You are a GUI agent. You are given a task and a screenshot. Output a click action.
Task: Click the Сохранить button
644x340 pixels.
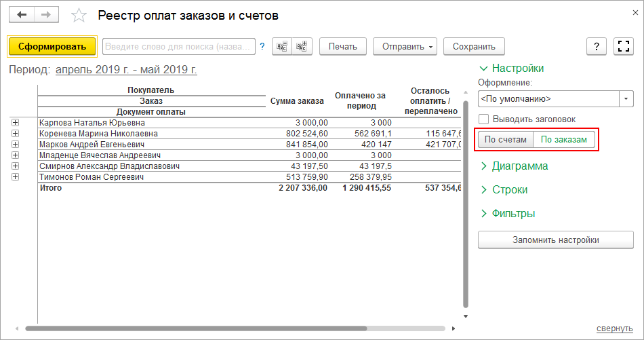pyautogui.click(x=474, y=46)
